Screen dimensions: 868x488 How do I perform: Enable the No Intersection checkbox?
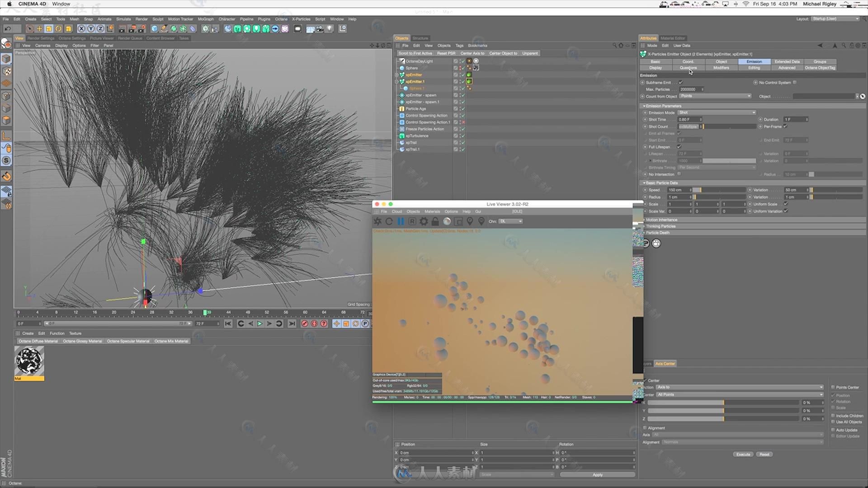tap(679, 174)
